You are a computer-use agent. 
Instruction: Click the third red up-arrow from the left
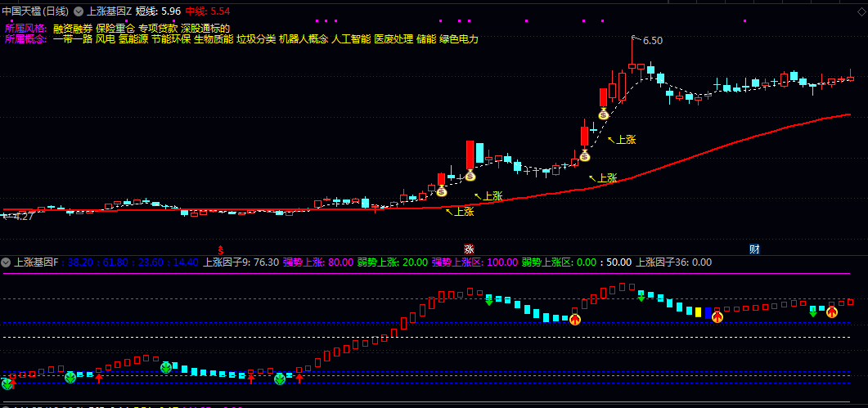coord(251,379)
